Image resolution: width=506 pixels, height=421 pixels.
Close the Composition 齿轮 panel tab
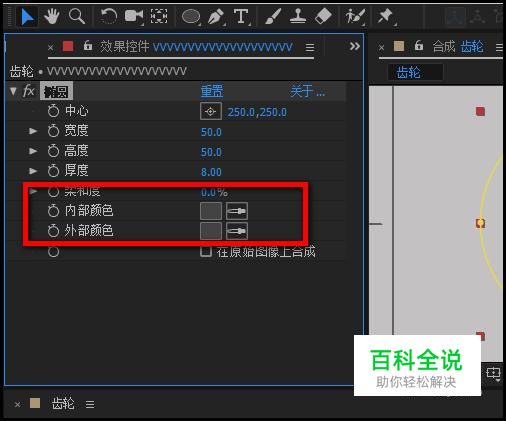coord(381,48)
